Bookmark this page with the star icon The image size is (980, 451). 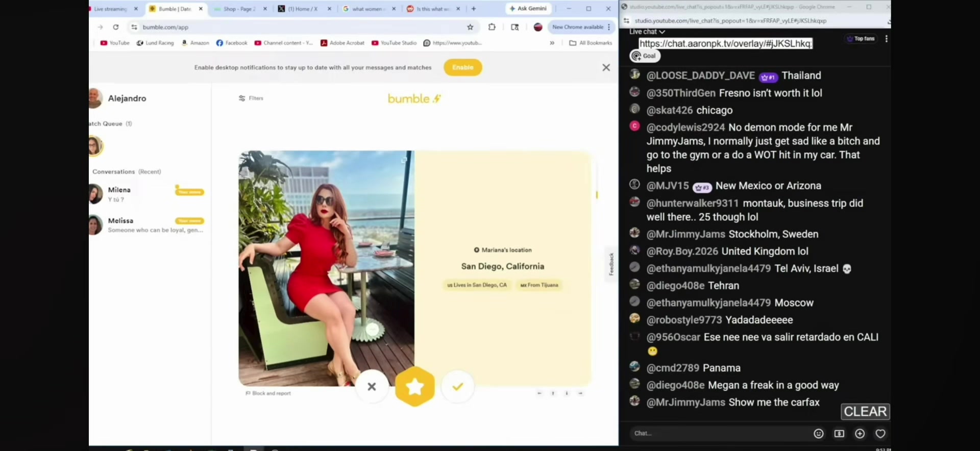(x=470, y=27)
